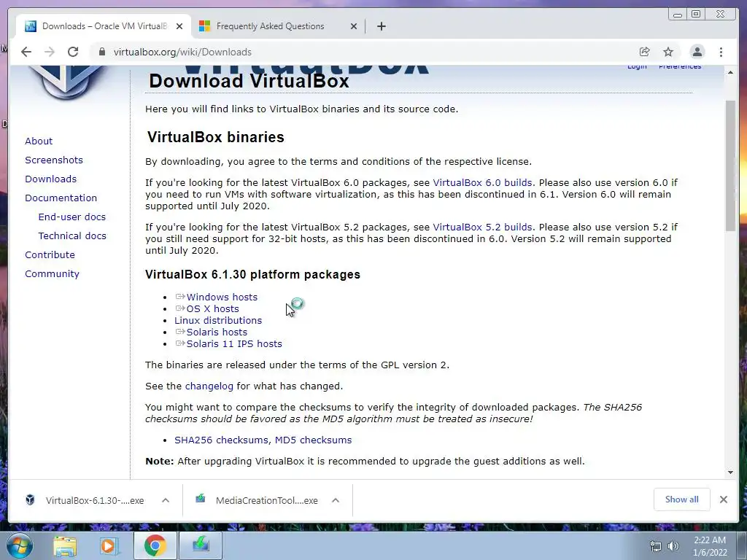Follow the VirtualBox 6.0 builds link
The image size is (747, 560).
(x=482, y=183)
